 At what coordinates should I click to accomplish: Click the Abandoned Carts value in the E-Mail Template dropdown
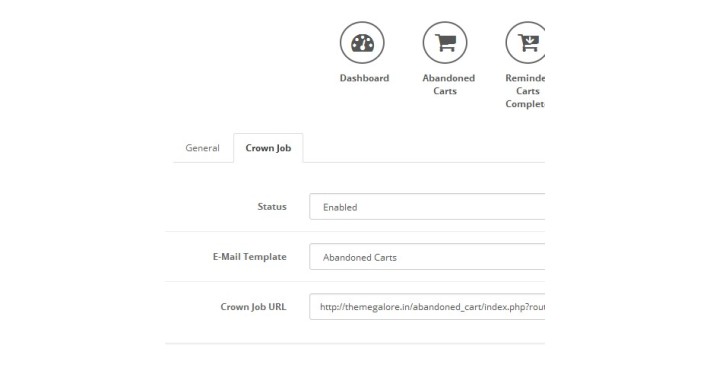point(360,258)
